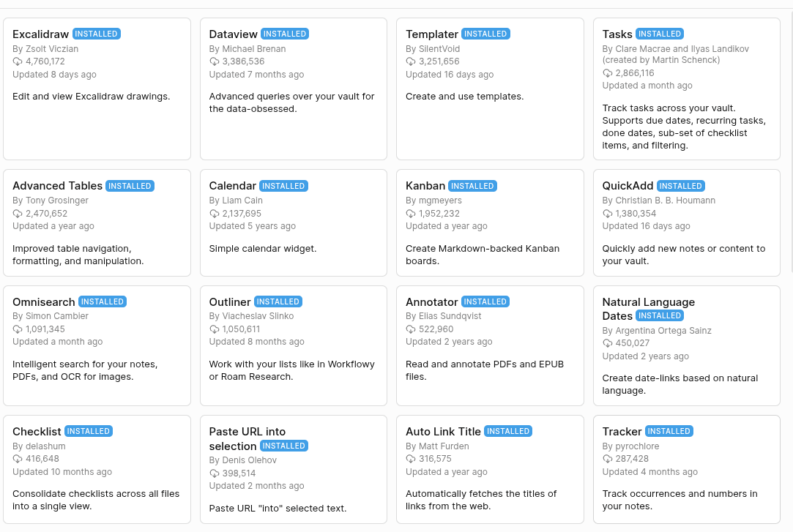
Task: Click the Omnisearch download icon
Action: click(x=18, y=329)
